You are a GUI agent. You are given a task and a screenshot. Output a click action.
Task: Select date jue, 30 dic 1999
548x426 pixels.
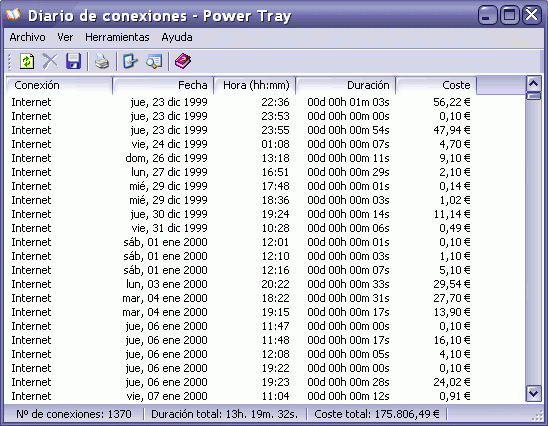coord(169,214)
